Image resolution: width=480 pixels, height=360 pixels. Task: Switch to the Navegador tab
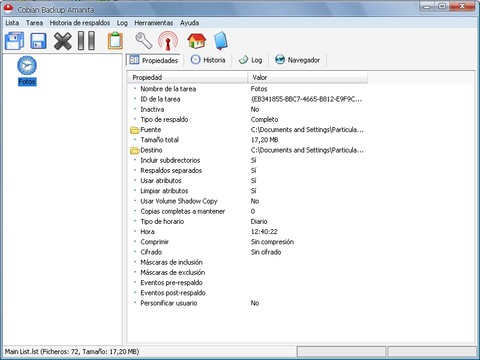pos(298,60)
